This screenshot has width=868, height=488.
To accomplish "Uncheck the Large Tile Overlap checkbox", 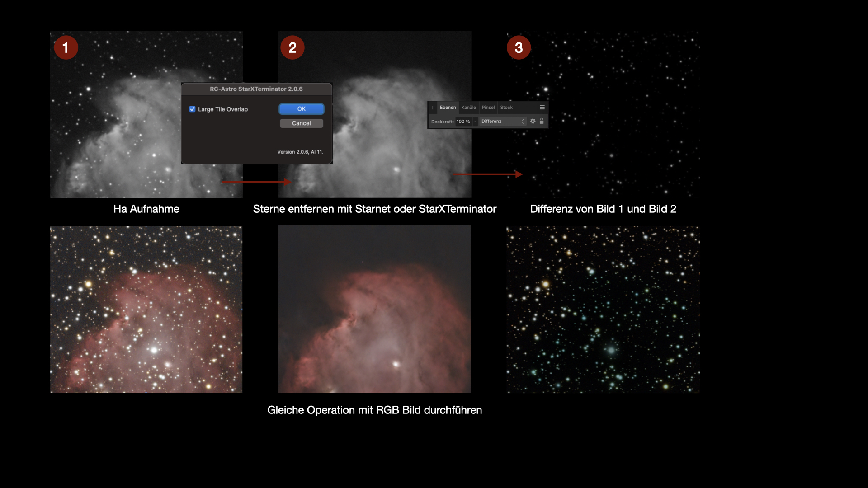I will 193,109.
